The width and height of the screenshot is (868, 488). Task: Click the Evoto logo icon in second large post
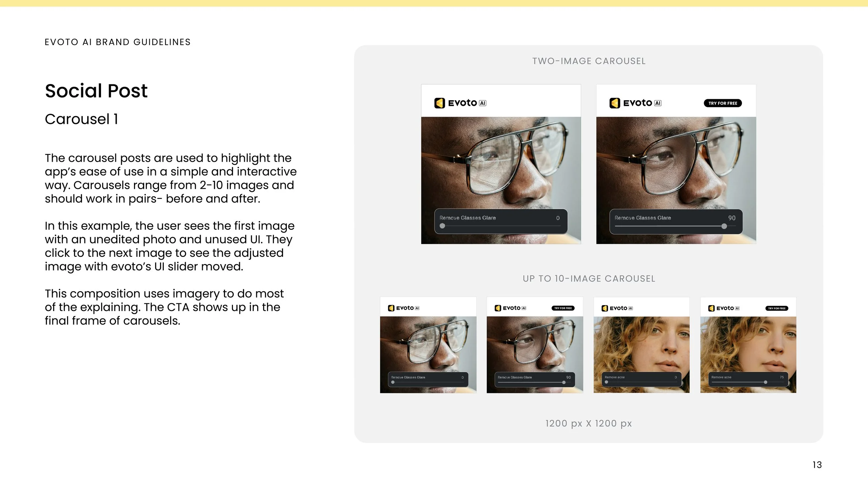(615, 103)
